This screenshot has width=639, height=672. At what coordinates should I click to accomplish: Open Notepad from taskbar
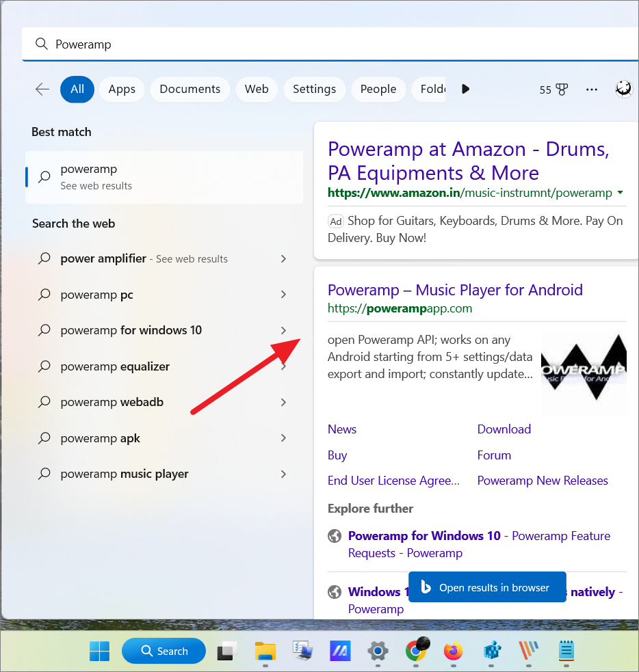coord(566,651)
